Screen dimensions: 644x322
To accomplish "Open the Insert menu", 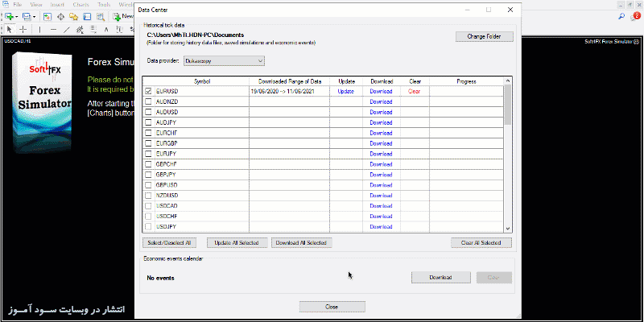I will click(57, 5).
